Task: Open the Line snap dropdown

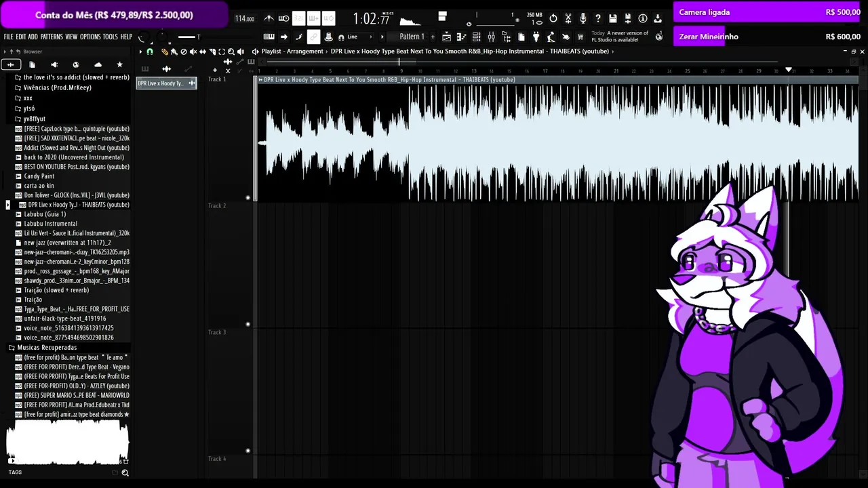Action: [361, 37]
